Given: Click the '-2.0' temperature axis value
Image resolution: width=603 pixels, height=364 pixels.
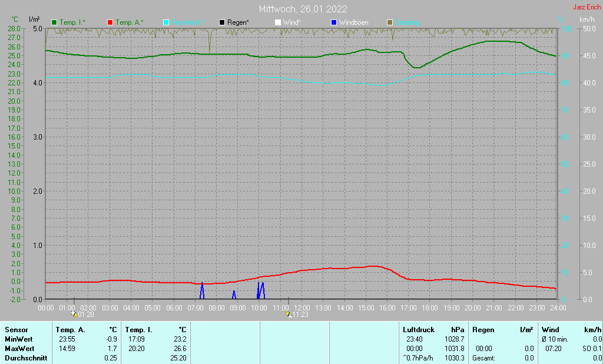Looking at the screenshot, I should pyautogui.click(x=14, y=299).
